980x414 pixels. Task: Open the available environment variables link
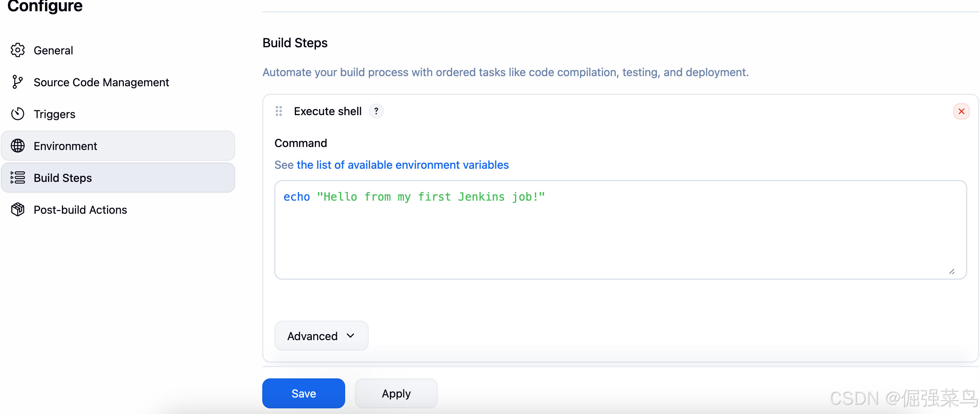[x=403, y=165]
